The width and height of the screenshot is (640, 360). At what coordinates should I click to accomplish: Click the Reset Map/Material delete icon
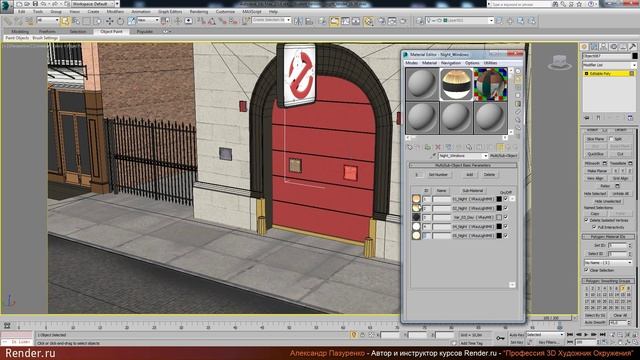438,147
